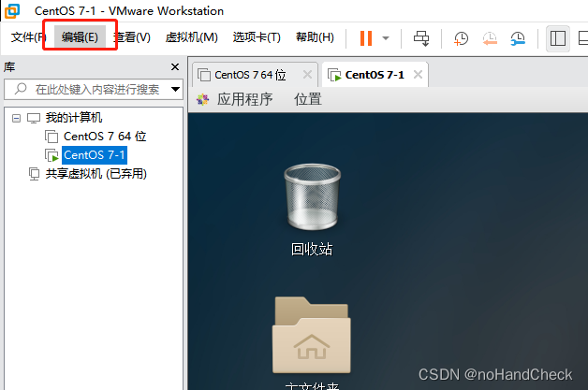Screen dimensions: 588x390
Task: Click the orange pause/suspend VM button
Action: pos(365,37)
